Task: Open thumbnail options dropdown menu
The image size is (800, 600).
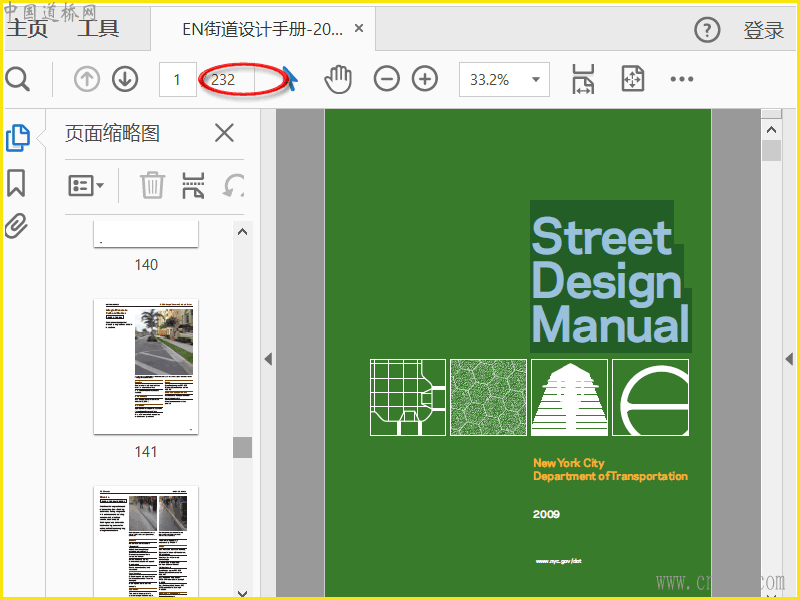Action: coord(86,185)
